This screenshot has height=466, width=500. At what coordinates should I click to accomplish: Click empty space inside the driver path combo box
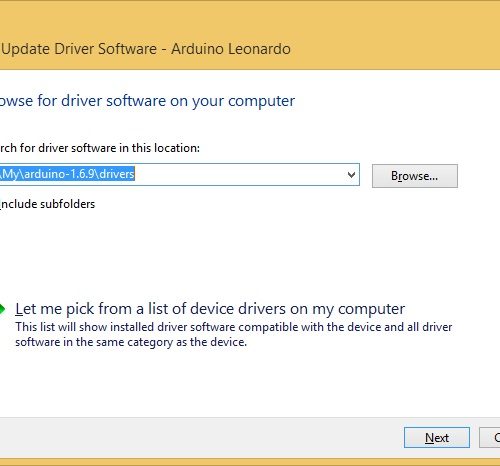(x=240, y=175)
